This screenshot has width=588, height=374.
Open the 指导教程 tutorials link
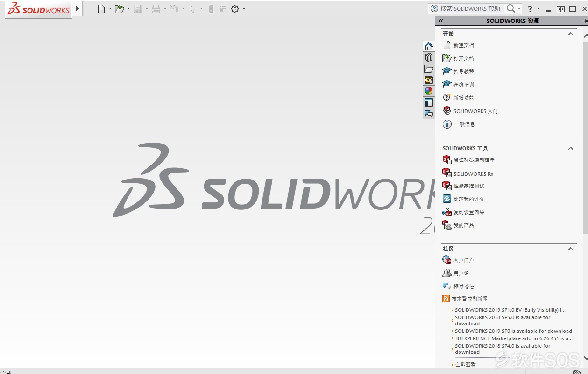tap(464, 72)
